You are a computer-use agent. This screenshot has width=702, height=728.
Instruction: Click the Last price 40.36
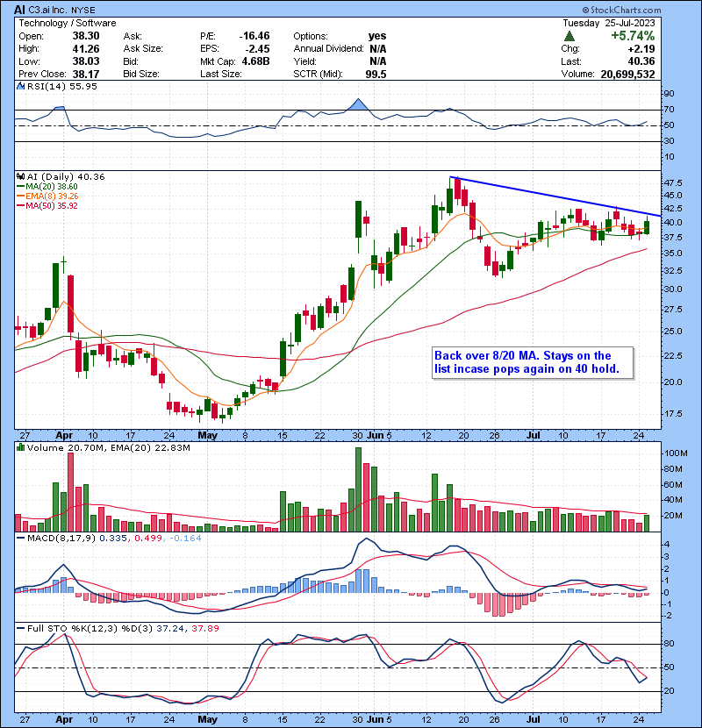(641, 61)
